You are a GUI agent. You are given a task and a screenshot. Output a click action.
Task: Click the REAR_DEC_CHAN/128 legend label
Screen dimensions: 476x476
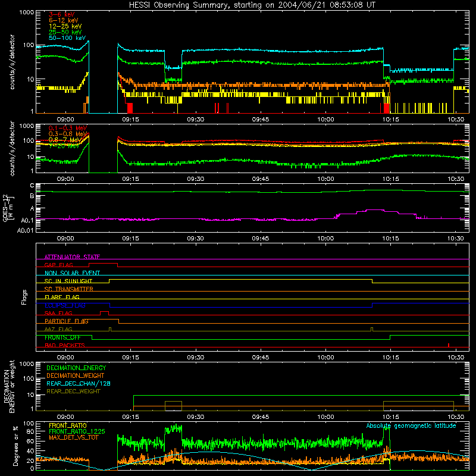[79, 383]
